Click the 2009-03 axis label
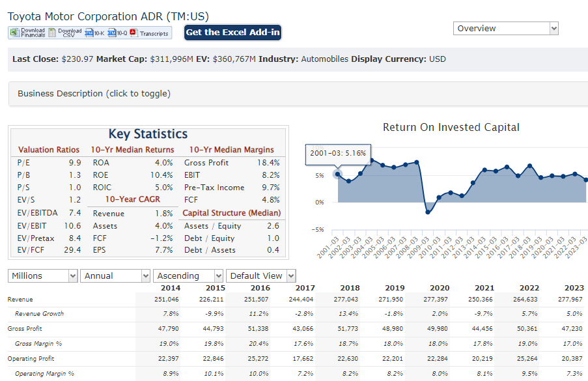Viewport: 588px width, 381px height. click(419, 247)
